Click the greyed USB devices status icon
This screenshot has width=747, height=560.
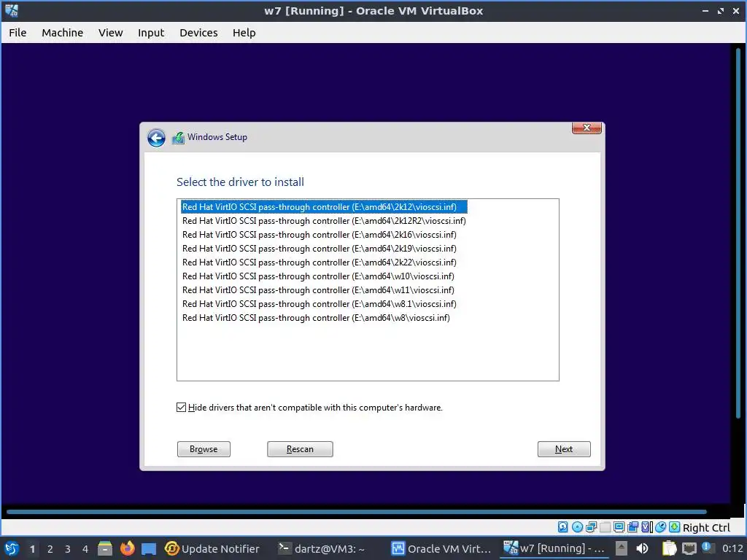[x=605, y=527]
